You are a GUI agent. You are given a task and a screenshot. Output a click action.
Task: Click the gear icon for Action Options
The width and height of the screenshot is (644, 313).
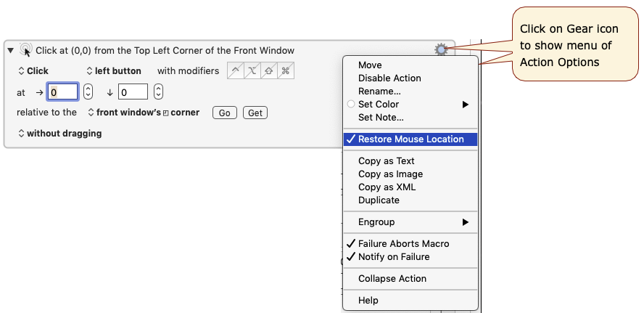[441, 50]
